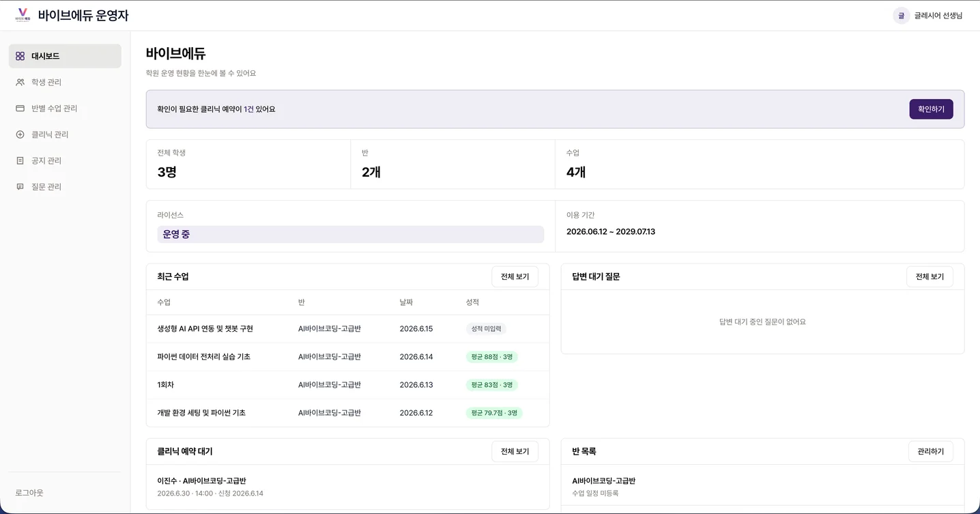Open the 대시보드 menu item
This screenshot has height=514, width=980.
click(x=65, y=56)
